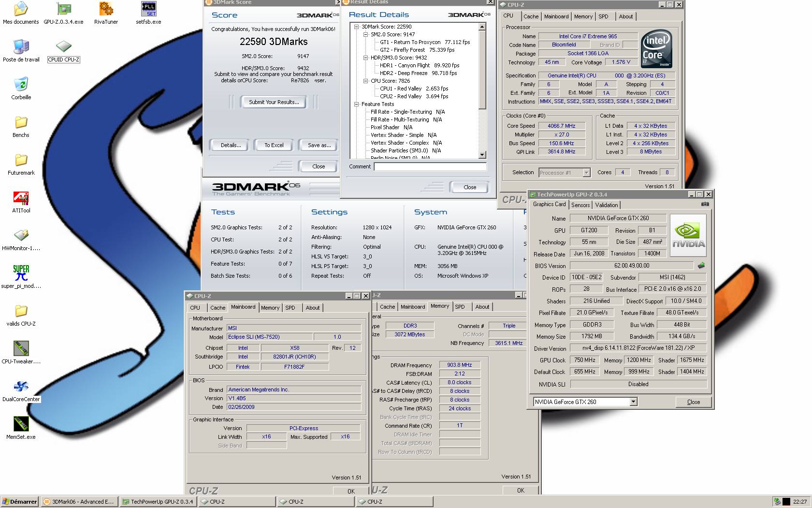Click OK in the Memory CPU-Z window

pyautogui.click(x=521, y=490)
